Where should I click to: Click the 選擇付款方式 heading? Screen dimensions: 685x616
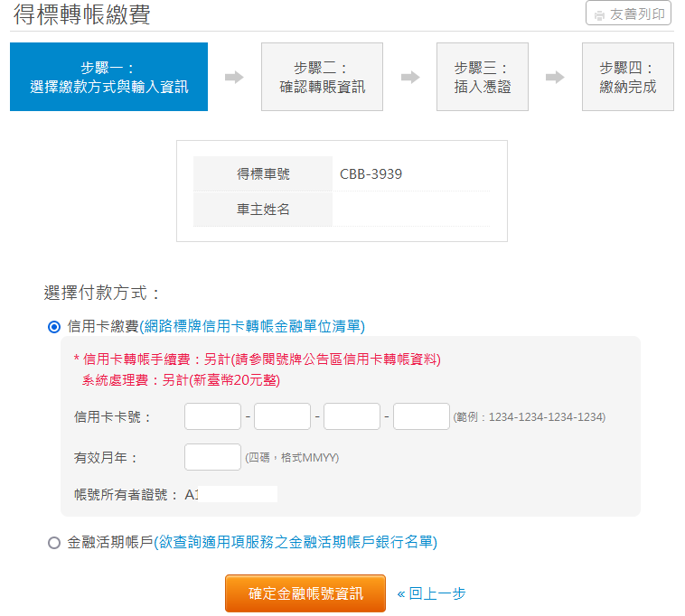[x=102, y=293]
